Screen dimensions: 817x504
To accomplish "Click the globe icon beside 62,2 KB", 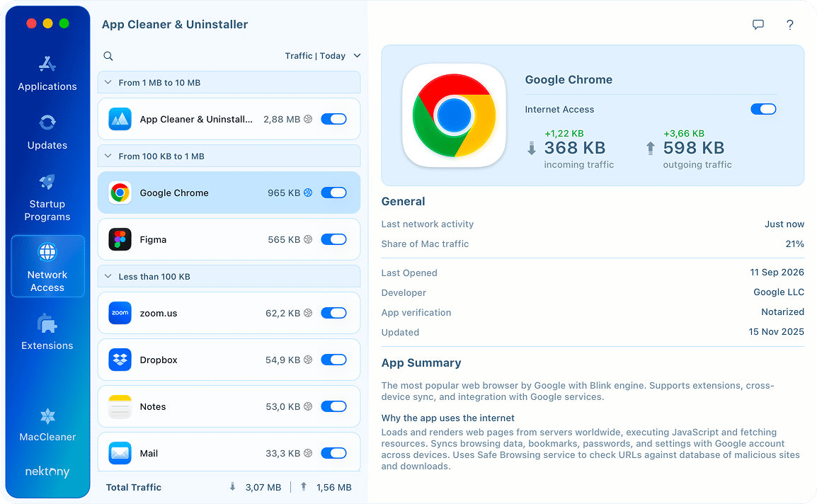I will click(308, 314).
